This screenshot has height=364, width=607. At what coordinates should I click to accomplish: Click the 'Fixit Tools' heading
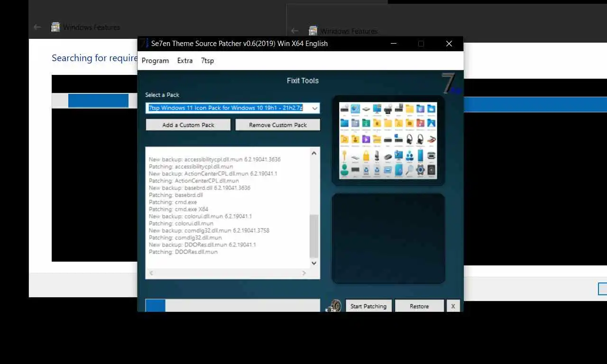(303, 81)
